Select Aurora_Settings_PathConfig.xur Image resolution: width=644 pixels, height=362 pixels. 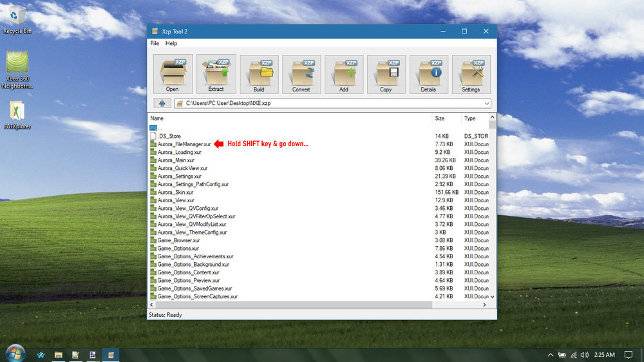(193, 184)
